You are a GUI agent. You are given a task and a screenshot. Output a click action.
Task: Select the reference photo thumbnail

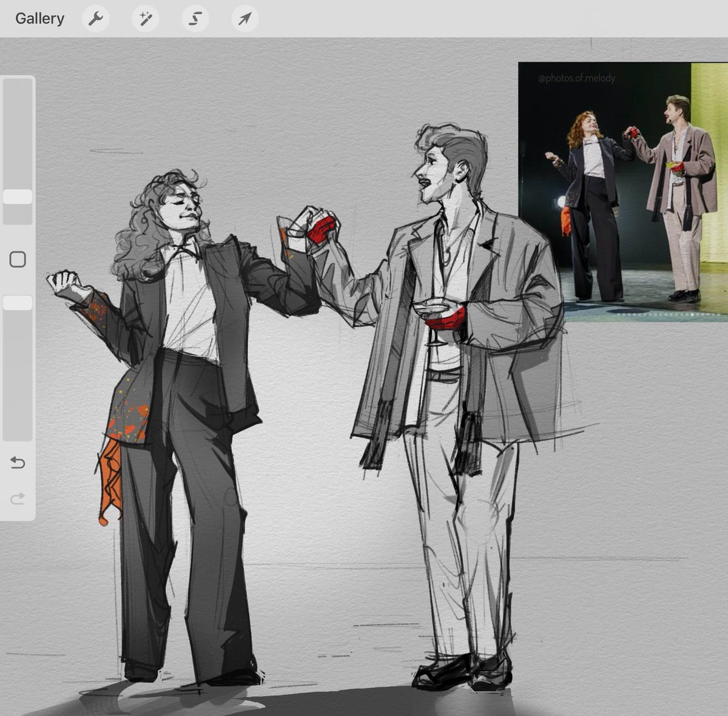click(x=623, y=192)
